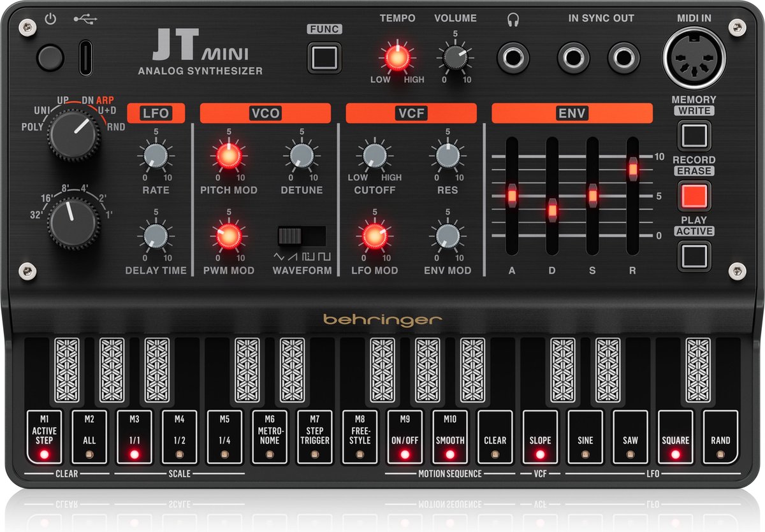The height and width of the screenshot is (532, 765).
Task: Select the SAW LFO key
Action: (x=630, y=437)
